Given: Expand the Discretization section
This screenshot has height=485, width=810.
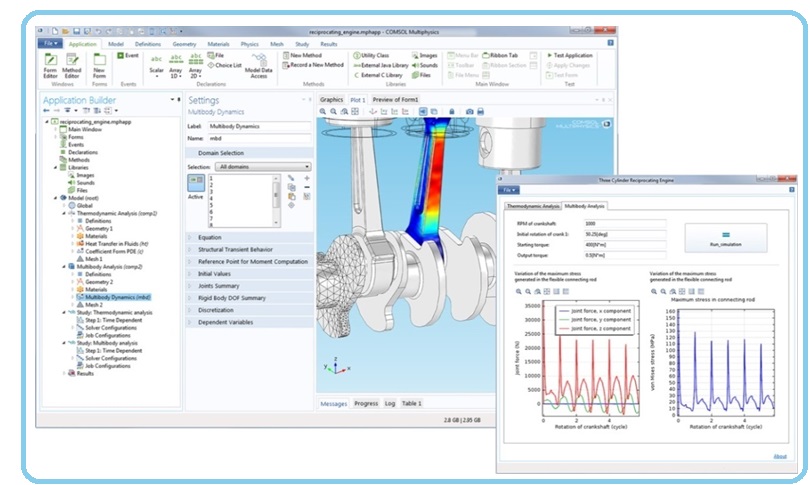Looking at the screenshot, I should [250, 310].
